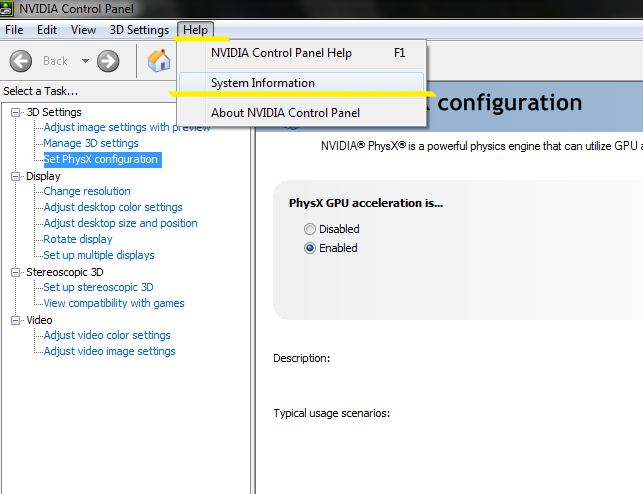
Task: Collapse the Video tree node
Action: [x=15, y=320]
